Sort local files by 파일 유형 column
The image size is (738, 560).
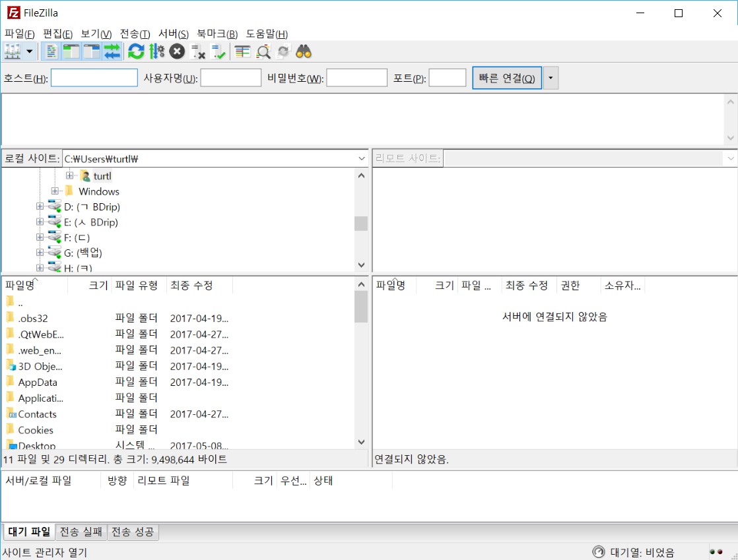tap(139, 286)
